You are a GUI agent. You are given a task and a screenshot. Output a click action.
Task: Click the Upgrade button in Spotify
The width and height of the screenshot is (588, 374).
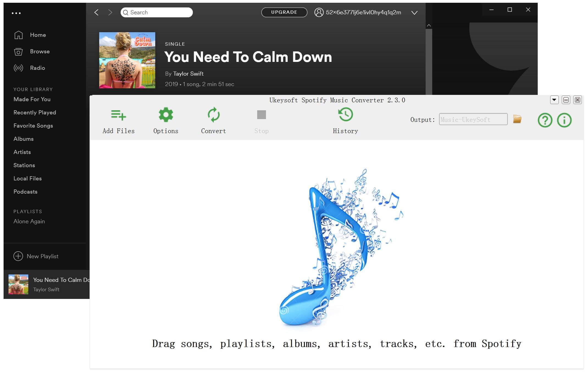click(284, 12)
